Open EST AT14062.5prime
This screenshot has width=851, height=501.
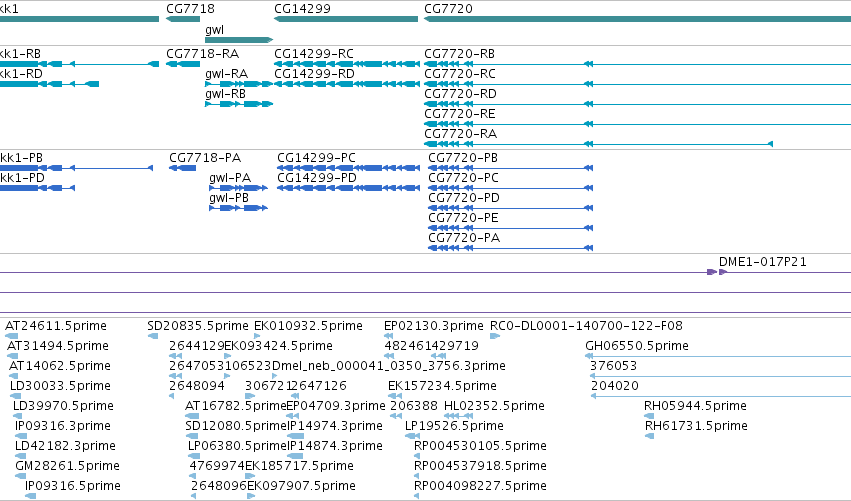tap(60, 366)
